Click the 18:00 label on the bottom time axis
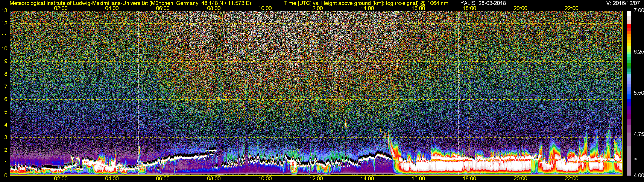Screen dimensions: 644x182 (469, 179)
